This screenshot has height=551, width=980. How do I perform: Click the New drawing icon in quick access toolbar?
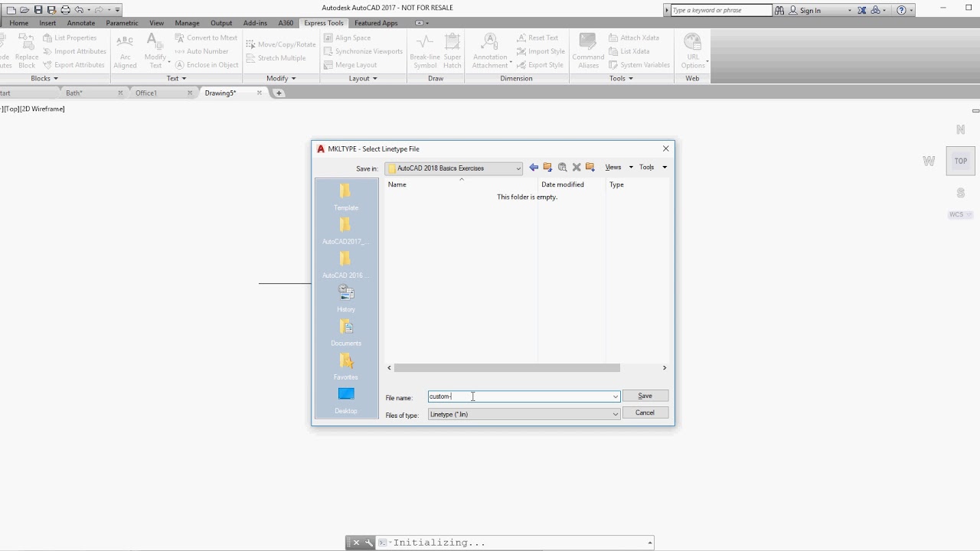[x=11, y=10]
